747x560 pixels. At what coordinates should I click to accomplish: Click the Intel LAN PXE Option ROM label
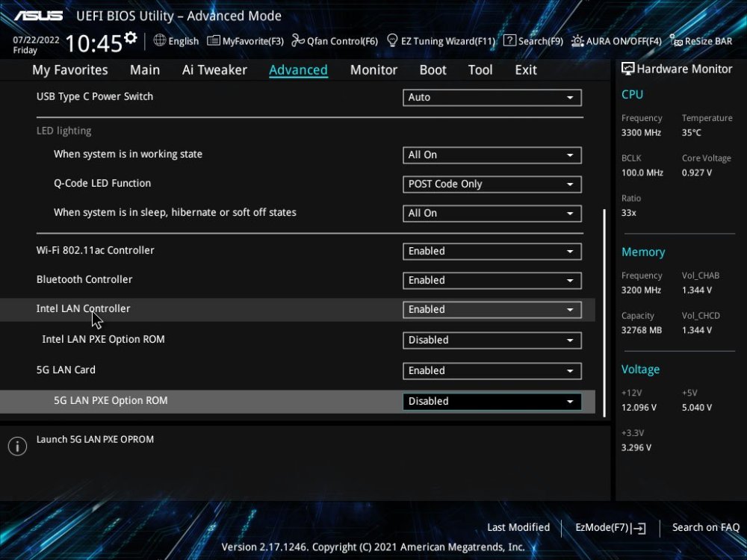[103, 340]
